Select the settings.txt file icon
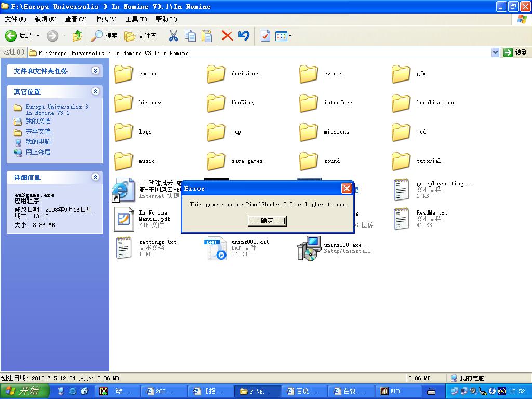This screenshot has height=399, width=532. coord(124,248)
